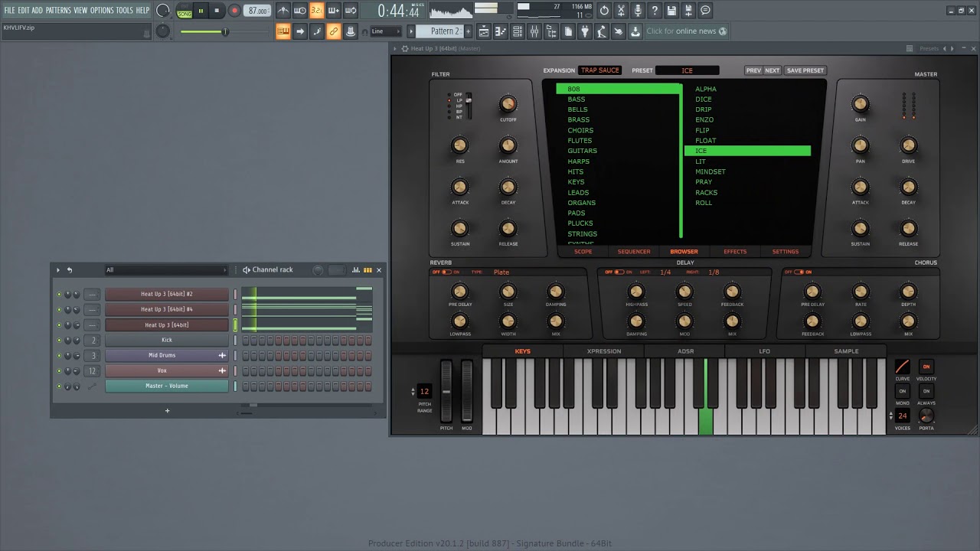Switch to the EFFECTS tab
This screenshot has width=980, height=551.
(735, 252)
